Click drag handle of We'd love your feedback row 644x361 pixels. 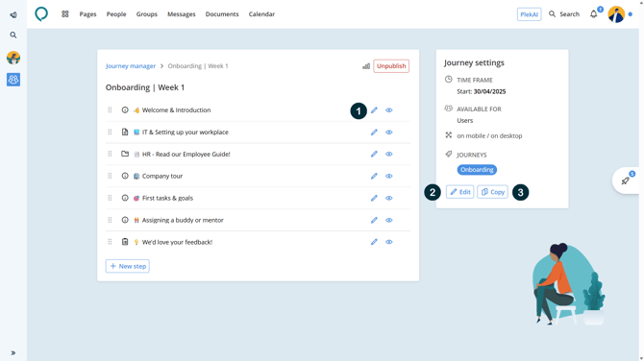point(110,242)
